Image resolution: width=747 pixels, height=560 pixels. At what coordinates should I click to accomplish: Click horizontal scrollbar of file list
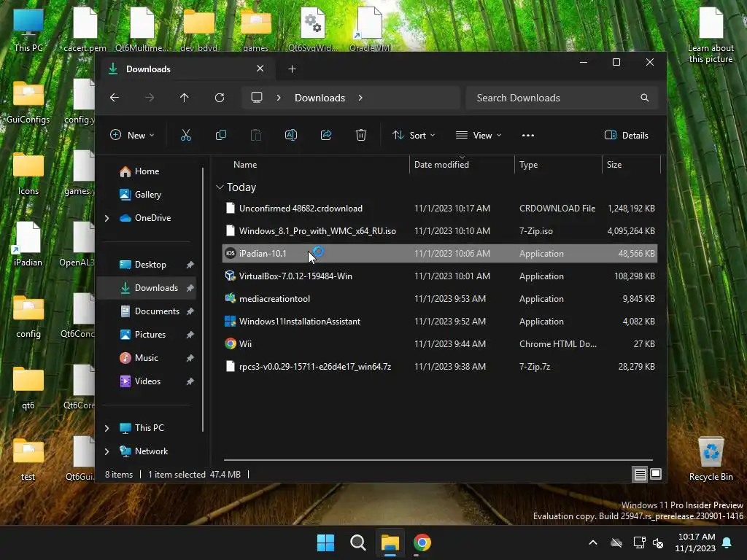point(438,460)
